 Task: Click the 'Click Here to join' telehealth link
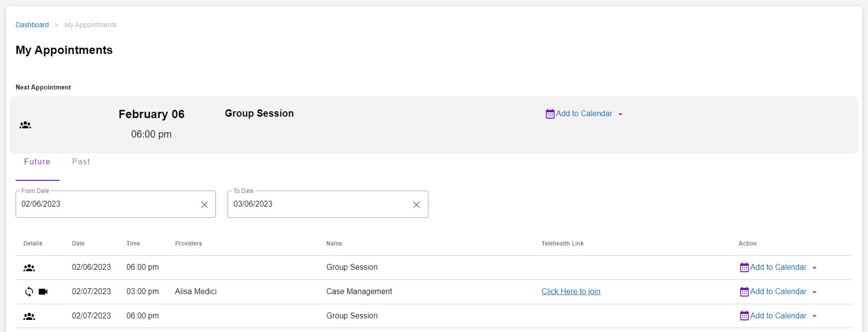coord(571,292)
